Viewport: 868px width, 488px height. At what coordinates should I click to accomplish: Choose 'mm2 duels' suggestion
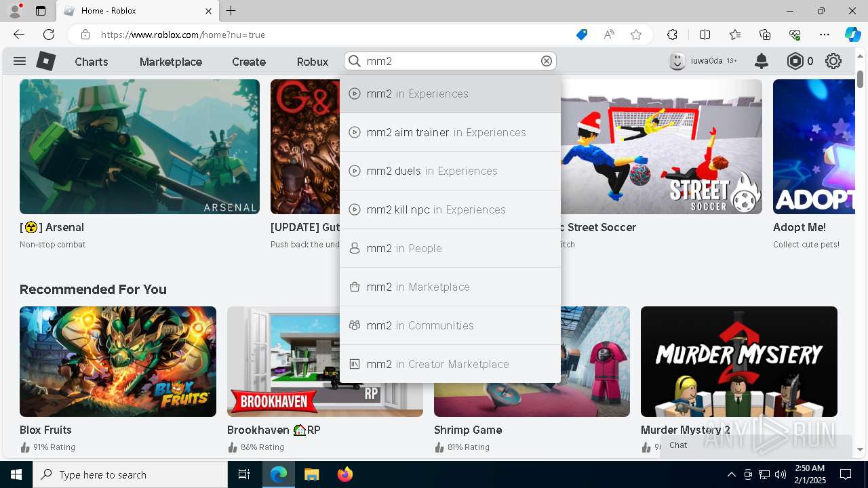coord(450,171)
